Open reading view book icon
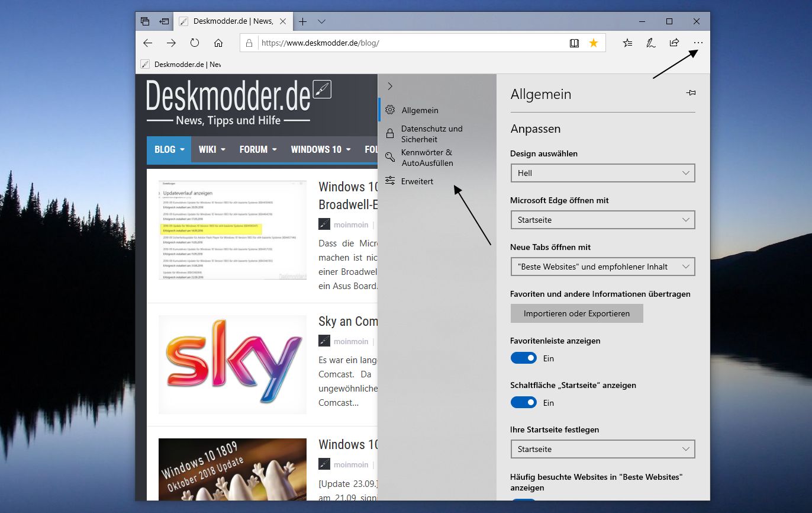The width and height of the screenshot is (812, 513). pos(574,43)
